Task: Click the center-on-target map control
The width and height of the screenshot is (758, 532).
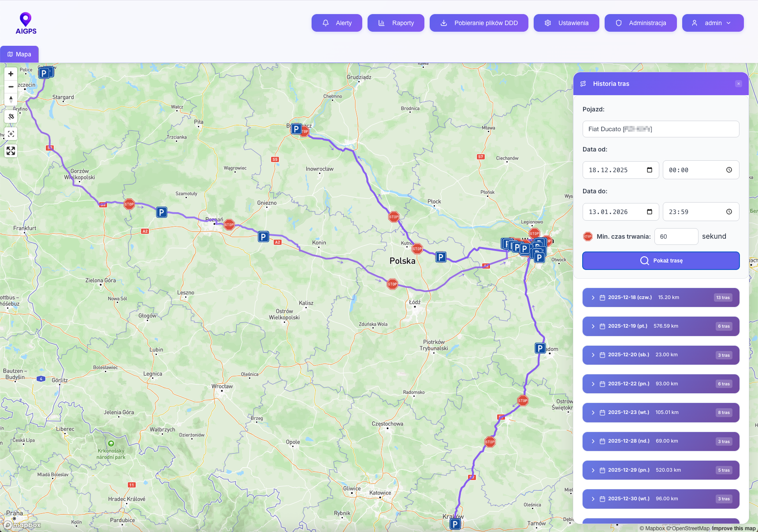Action: pyautogui.click(x=11, y=134)
